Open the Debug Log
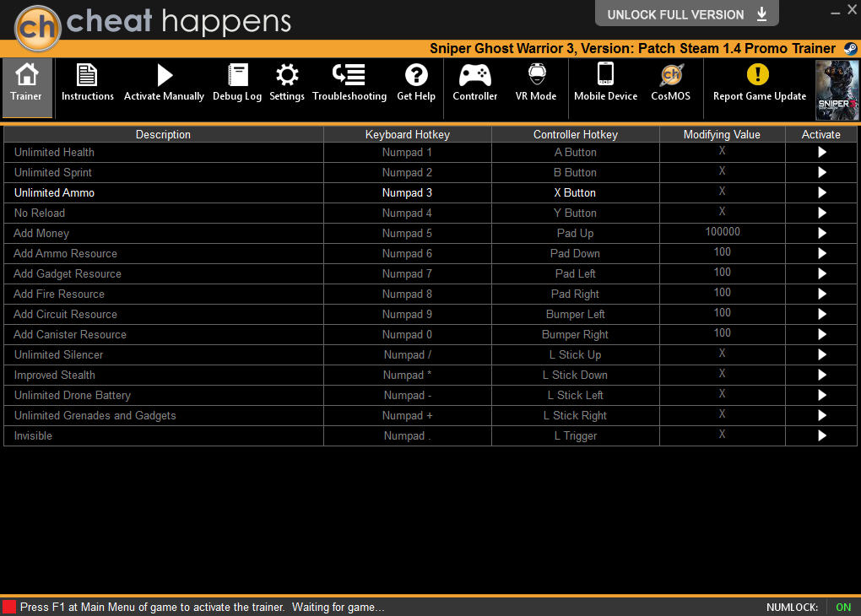861x616 pixels. point(236,76)
